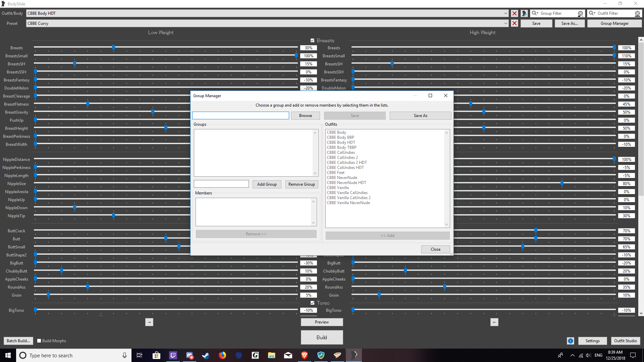Screen dimensions: 644x362
Task: Open the Mail app from the taskbar
Action: 288,355
